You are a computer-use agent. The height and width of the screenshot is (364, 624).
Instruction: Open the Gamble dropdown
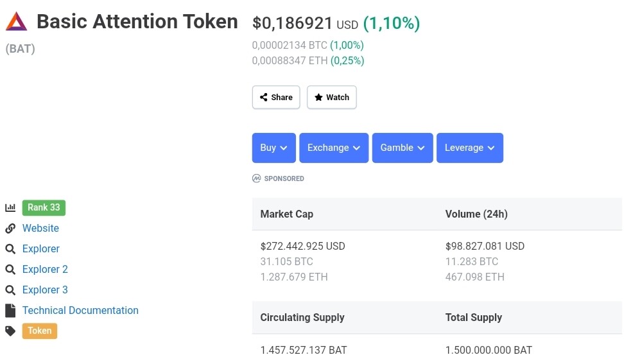click(403, 148)
